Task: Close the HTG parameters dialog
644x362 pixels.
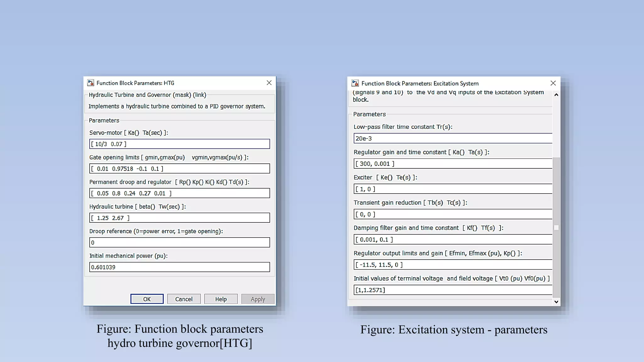Action: 269,83
